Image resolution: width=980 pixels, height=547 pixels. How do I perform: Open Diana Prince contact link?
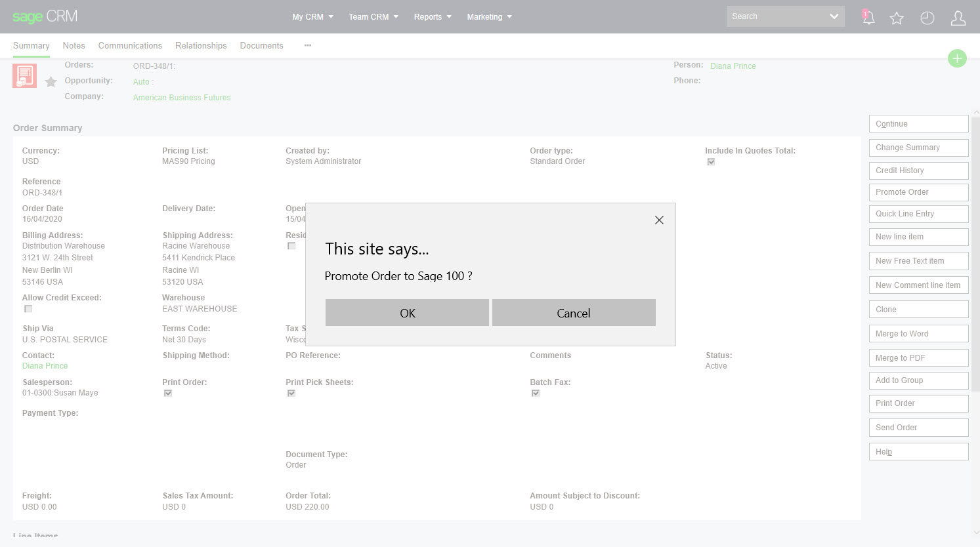[x=45, y=365]
